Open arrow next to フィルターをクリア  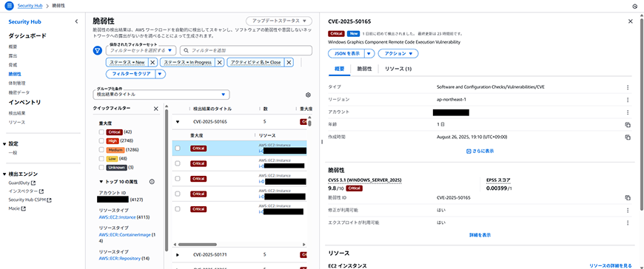tap(161, 74)
